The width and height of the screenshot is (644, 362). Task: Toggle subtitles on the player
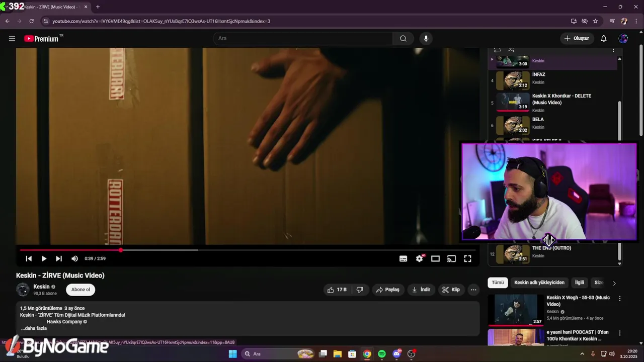[403, 258]
